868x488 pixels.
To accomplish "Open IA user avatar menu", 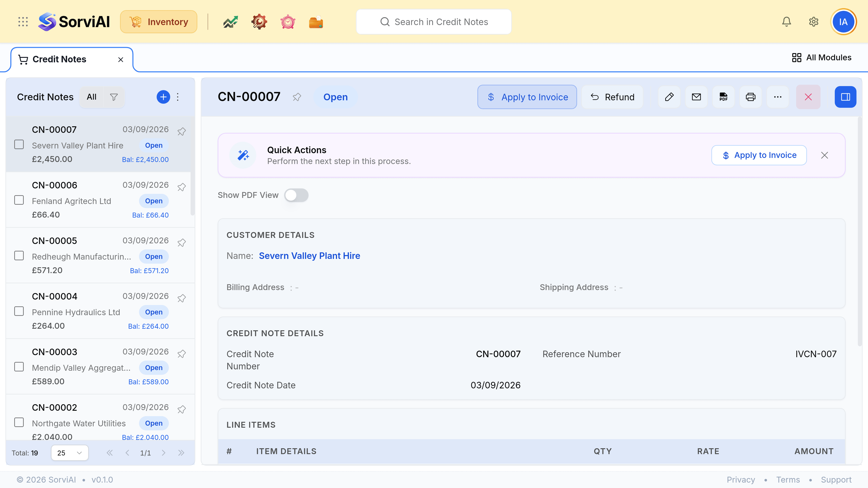I will [843, 22].
